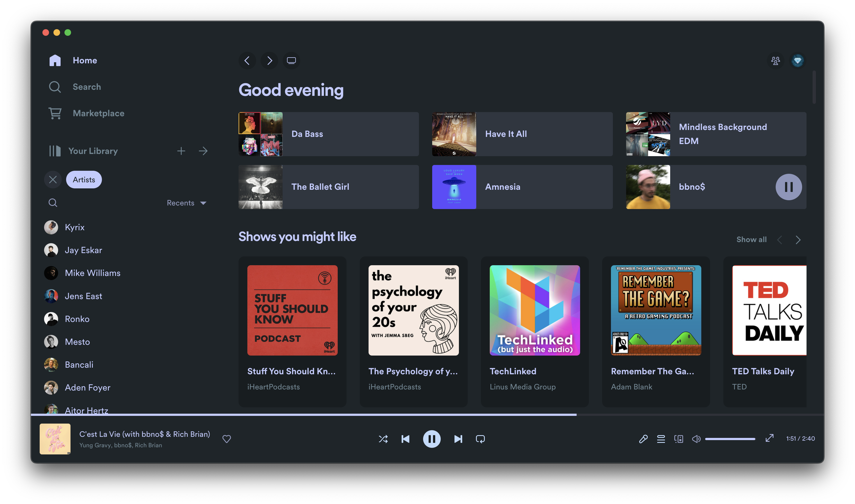Pause the current song in player bar
This screenshot has height=504, width=855.
tap(432, 439)
